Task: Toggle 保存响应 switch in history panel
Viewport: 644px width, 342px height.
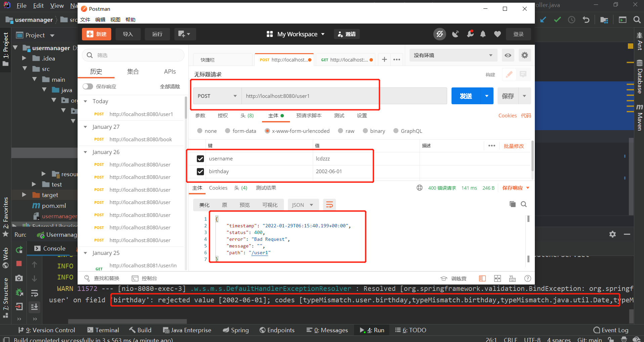Action: (88, 86)
